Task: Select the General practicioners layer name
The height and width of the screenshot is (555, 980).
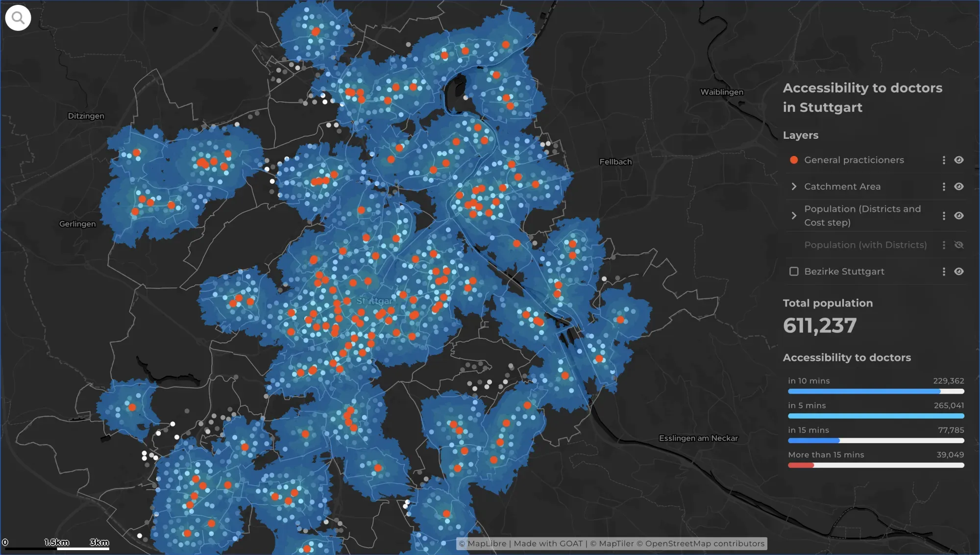Action: coord(854,160)
